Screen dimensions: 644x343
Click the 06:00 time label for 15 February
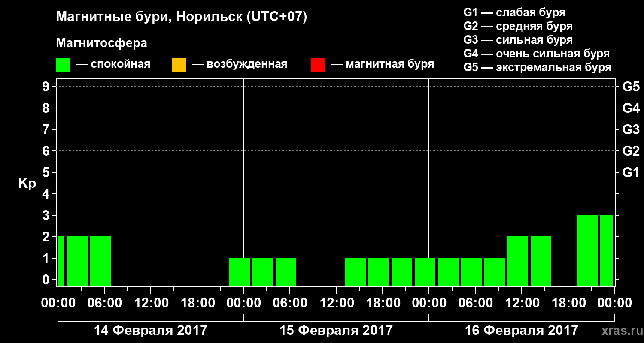pos(290,303)
